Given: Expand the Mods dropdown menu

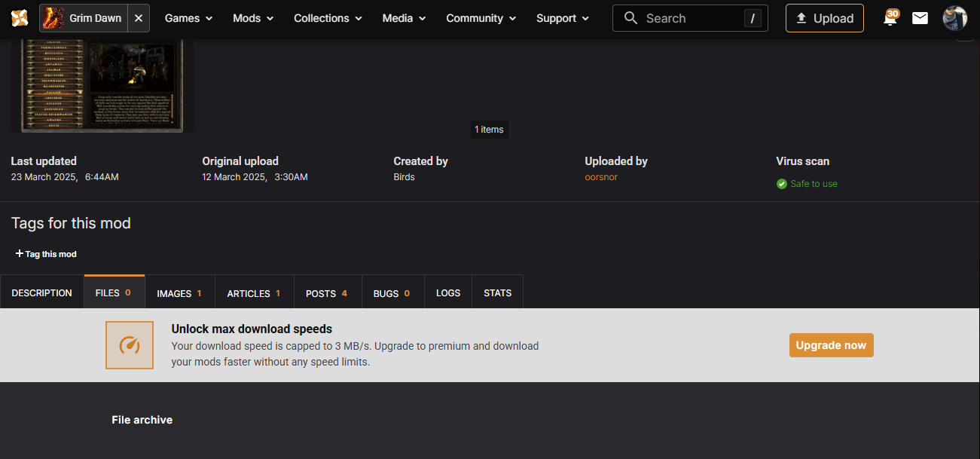Looking at the screenshot, I should pyautogui.click(x=254, y=18).
